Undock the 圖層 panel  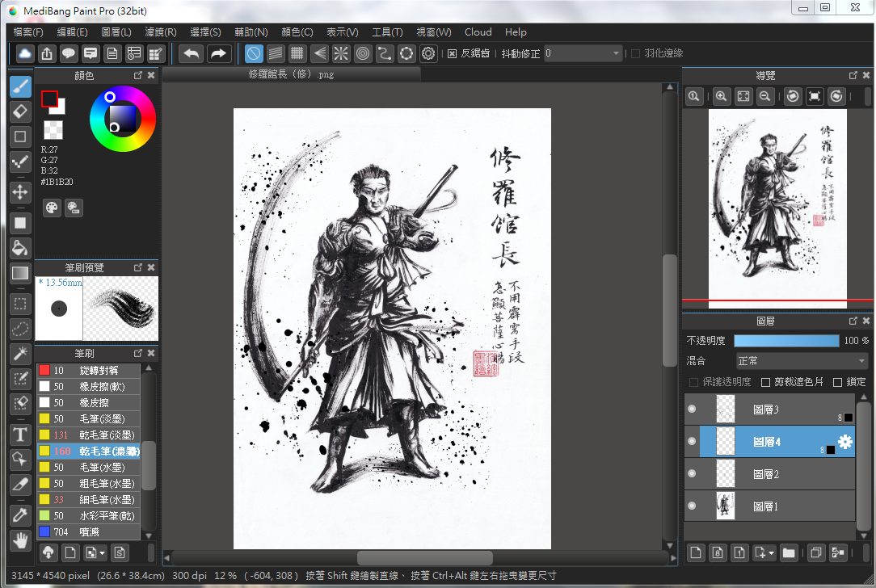(853, 321)
